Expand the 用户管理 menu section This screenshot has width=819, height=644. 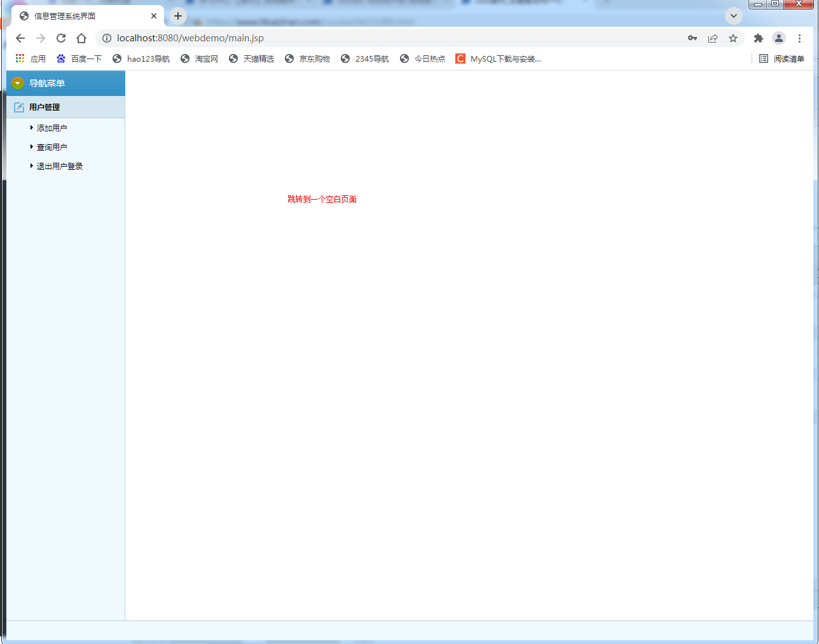[65, 107]
